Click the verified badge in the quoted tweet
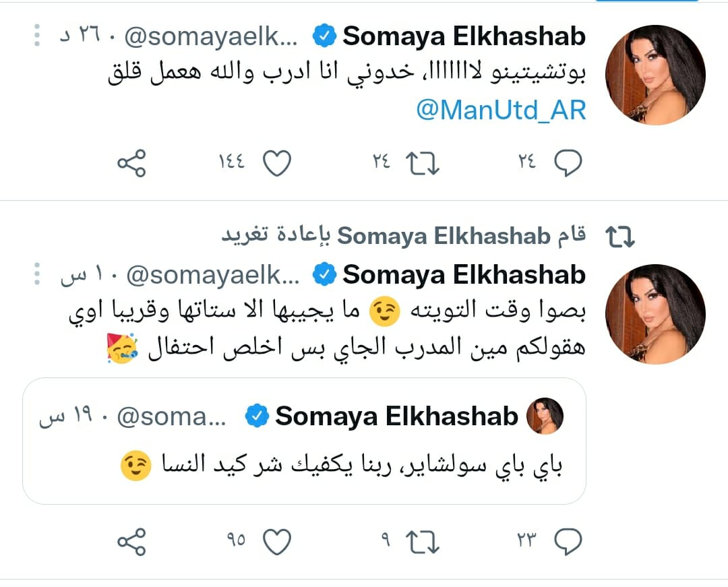The height and width of the screenshot is (587, 728). pyautogui.click(x=257, y=417)
